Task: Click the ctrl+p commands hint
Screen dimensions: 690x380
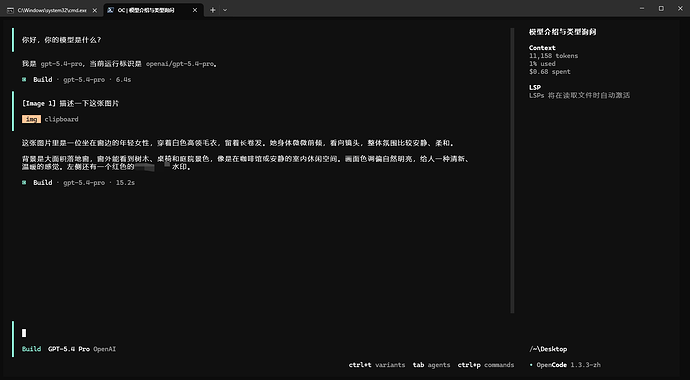Action: pyautogui.click(x=486, y=365)
